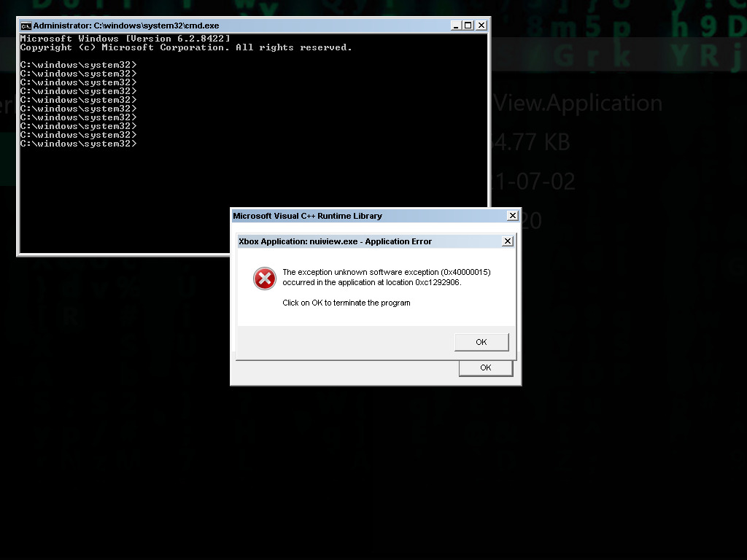
Task: Click the 'Copyright (c) Microsoft Corporation' line
Action: [x=186, y=47]
